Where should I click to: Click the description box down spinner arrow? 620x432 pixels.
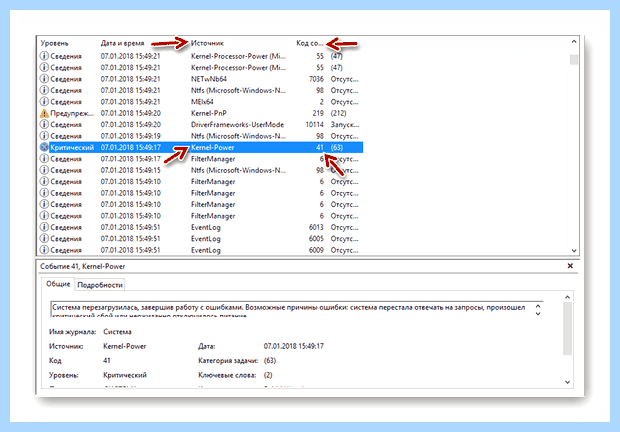(538, 313)
